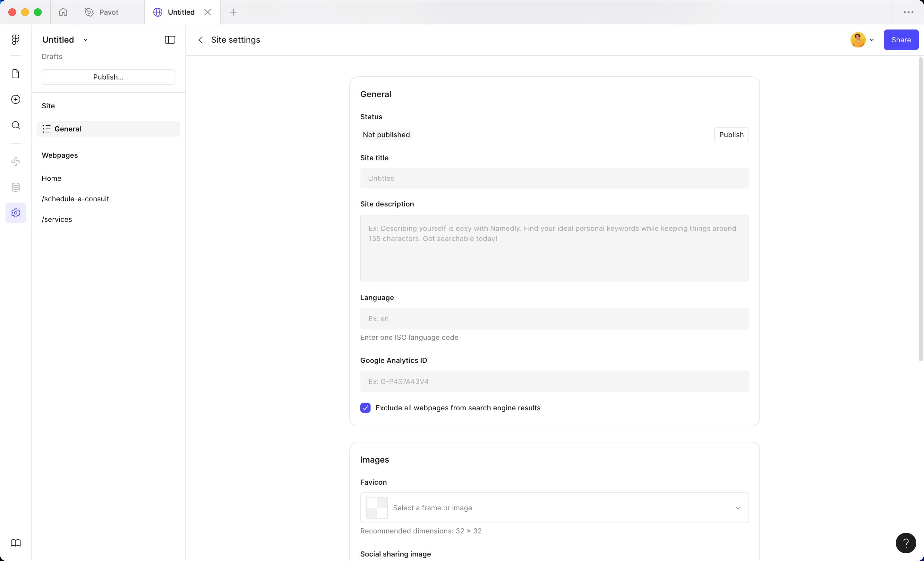Click the Not published status badge

386,135
